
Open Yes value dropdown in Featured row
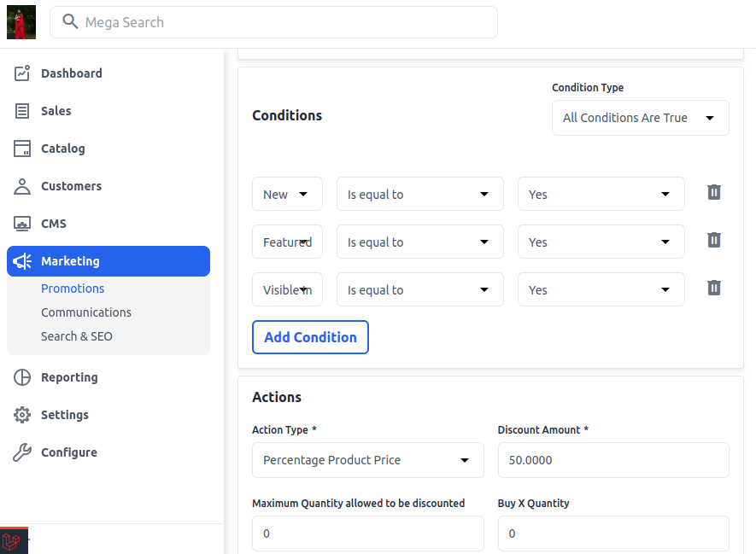pyautogui.click(x=601, y=242)
